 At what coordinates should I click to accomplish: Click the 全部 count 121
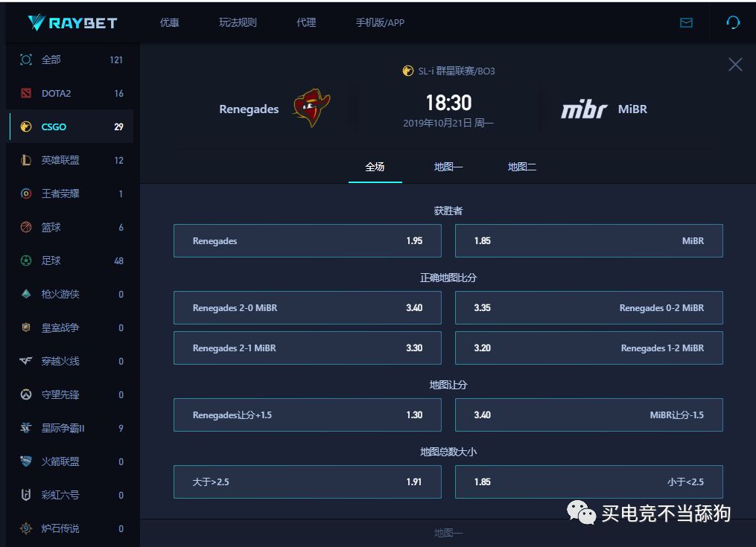tap(116, 60)
